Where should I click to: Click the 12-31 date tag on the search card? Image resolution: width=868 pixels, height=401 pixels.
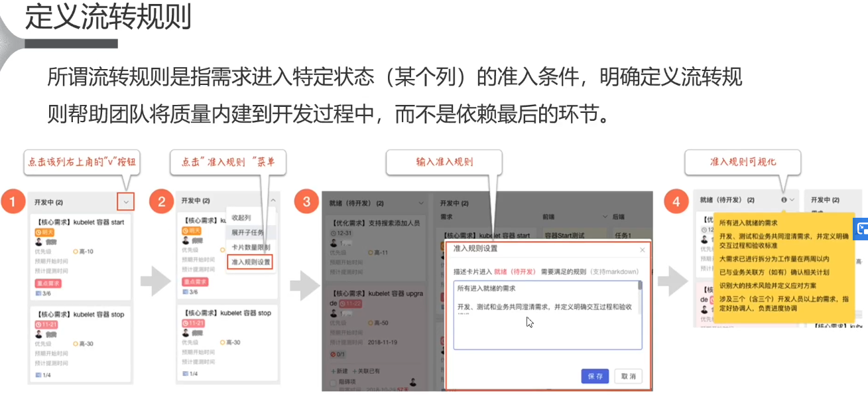point(341,234)
